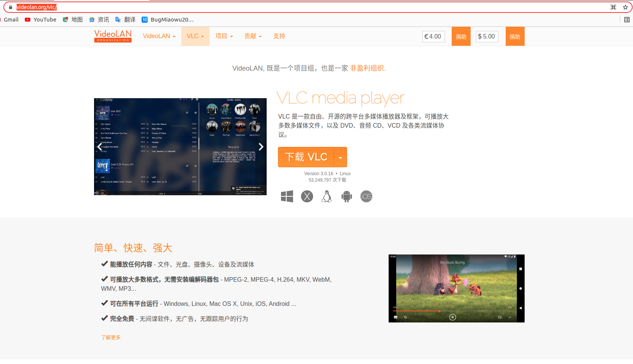Open the Big Buck Bunny Android screenshot
Screen dimensions: 633x364
(457, 288)
